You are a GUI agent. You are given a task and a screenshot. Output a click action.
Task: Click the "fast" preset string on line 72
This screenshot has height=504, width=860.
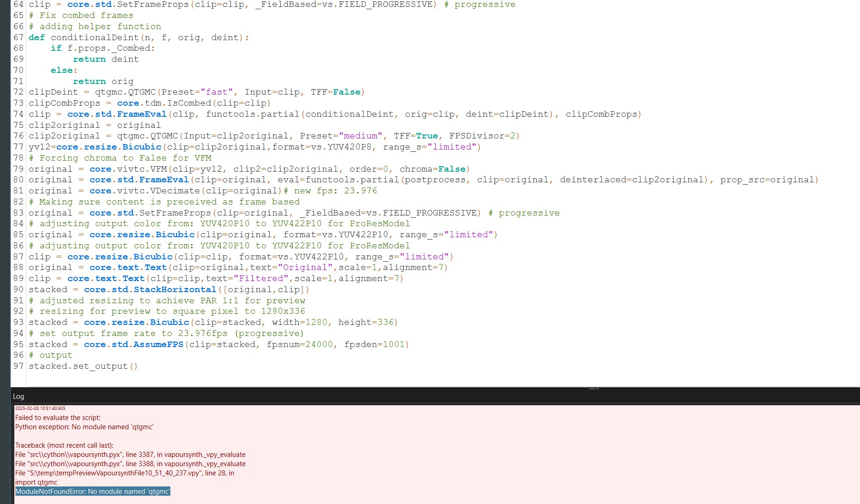217,92
